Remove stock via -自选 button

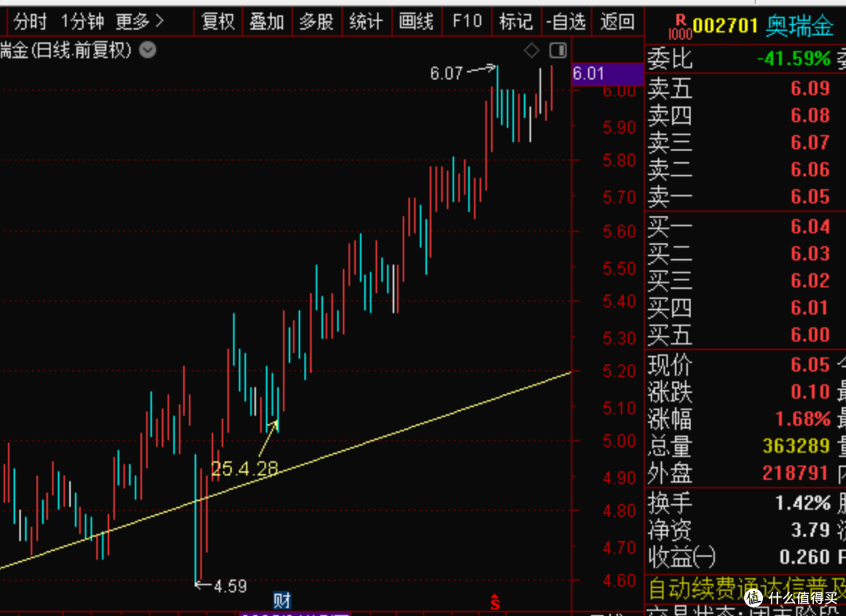(x=566, y=22)
